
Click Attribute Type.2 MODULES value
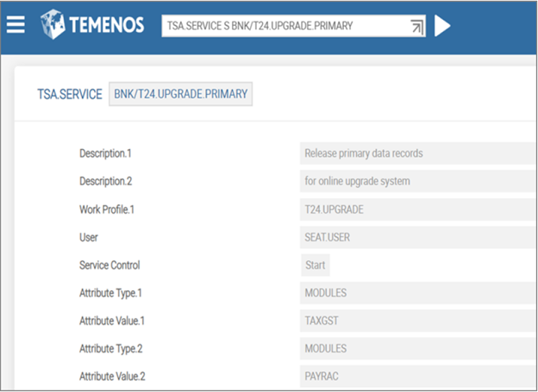tap(414, 348)
